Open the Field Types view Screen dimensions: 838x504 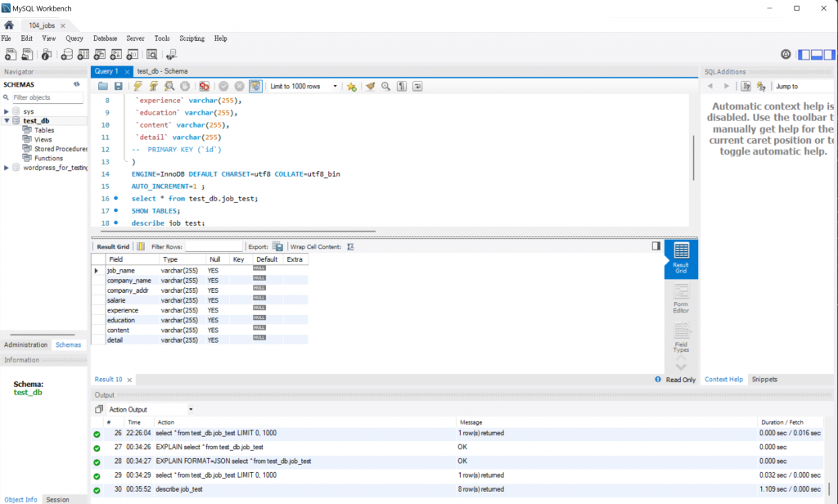pyautogui.click(x=681, y=337)
